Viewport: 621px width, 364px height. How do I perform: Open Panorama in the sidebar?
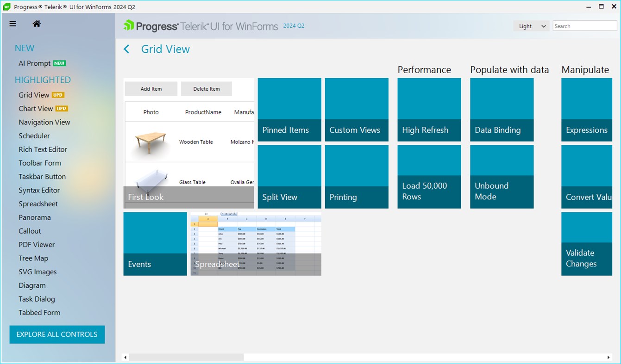pyautogui.click(x=35, y=217)
